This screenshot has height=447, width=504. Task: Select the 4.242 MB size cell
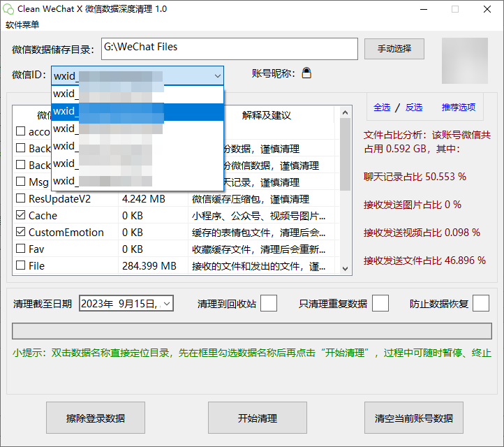click(x=144, y=199)
